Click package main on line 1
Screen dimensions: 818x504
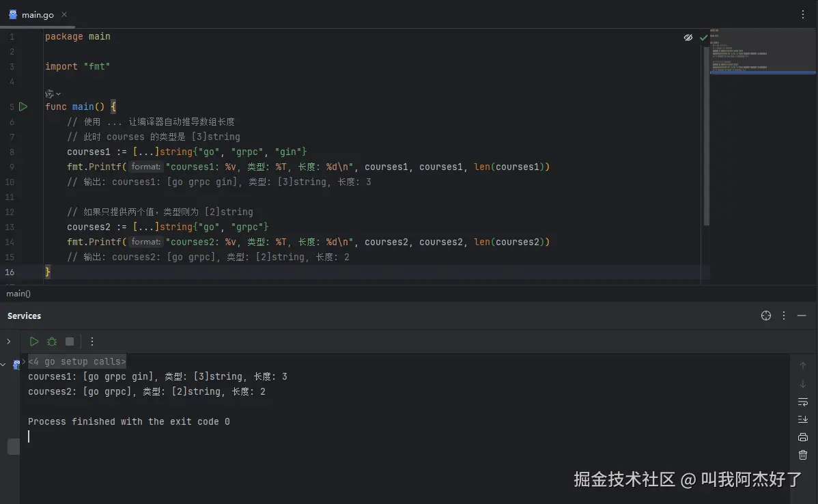(x=77, y=36)
